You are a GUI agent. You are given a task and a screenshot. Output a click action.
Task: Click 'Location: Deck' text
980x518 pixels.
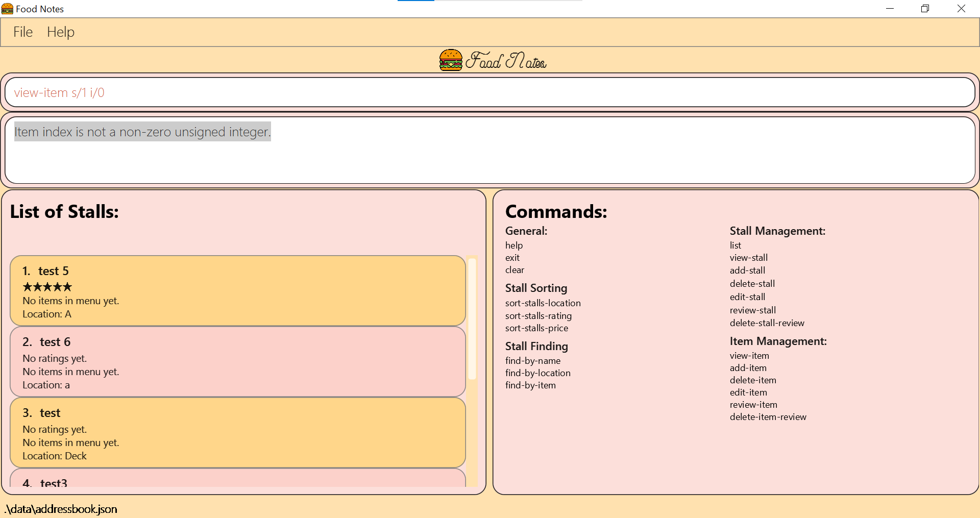[x=55, y=456]
